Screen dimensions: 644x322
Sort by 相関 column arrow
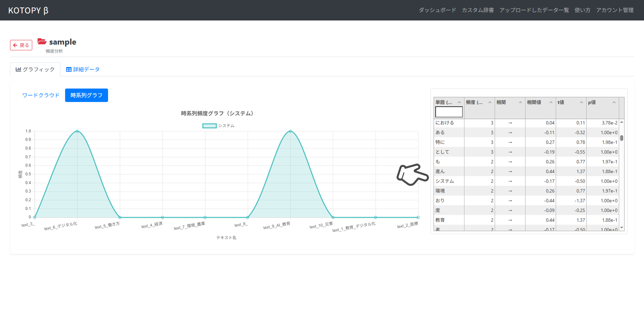pyautogui.click(x=520, y=102)
